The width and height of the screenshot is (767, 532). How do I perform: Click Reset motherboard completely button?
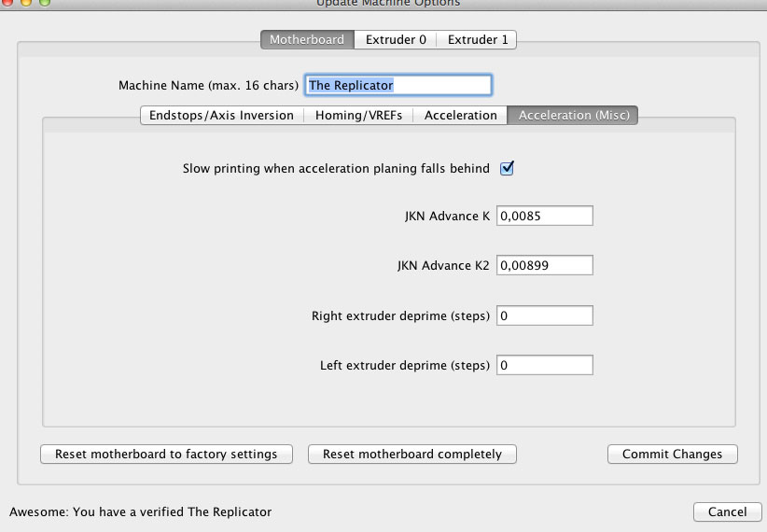pos(411,455)
